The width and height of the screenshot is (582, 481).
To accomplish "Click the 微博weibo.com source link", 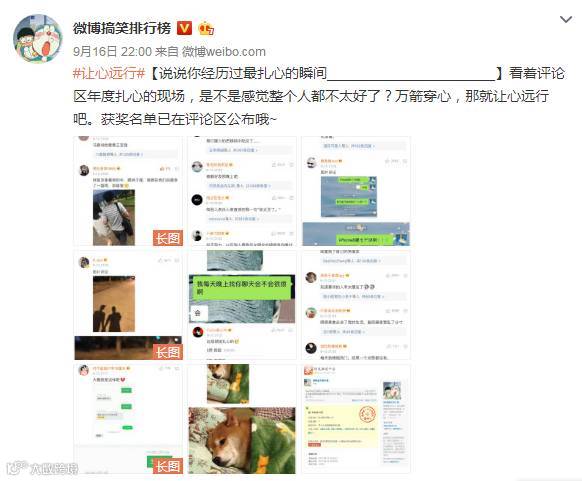I will [224, 52].
